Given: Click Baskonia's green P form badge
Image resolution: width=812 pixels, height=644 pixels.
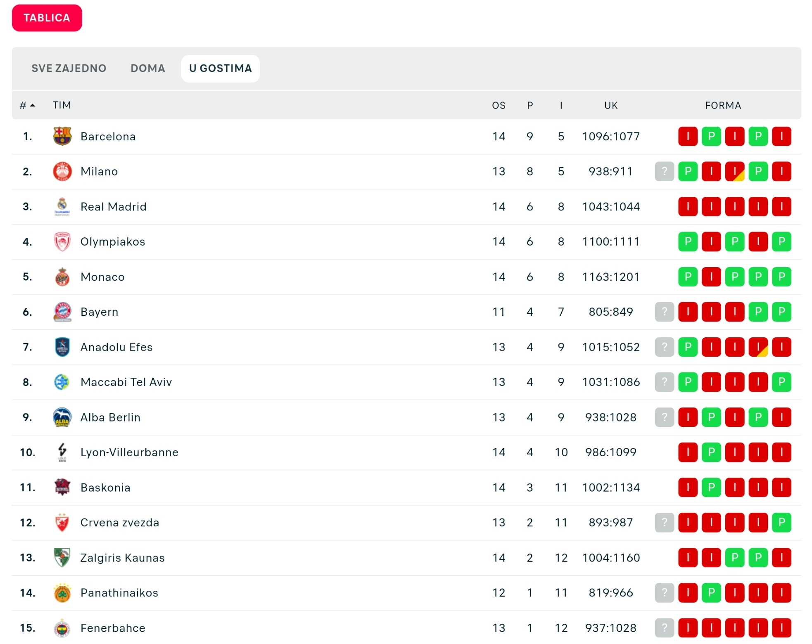Looking at the screenshot, I should [711, 487].
